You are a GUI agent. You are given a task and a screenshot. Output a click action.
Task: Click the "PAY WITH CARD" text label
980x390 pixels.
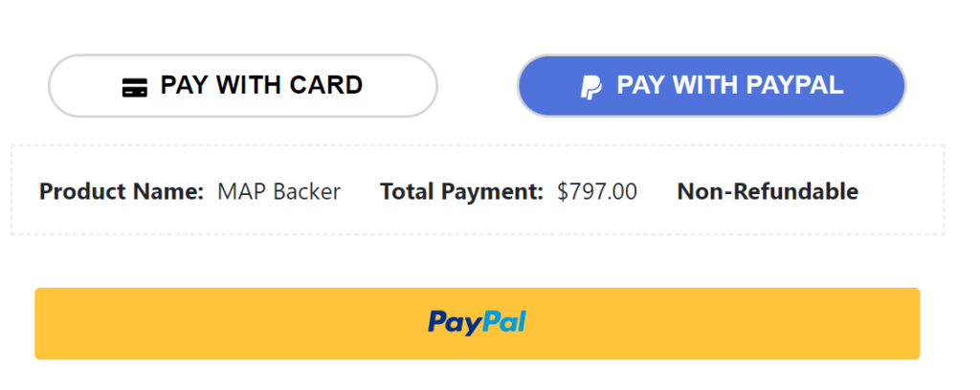(261, 86)
